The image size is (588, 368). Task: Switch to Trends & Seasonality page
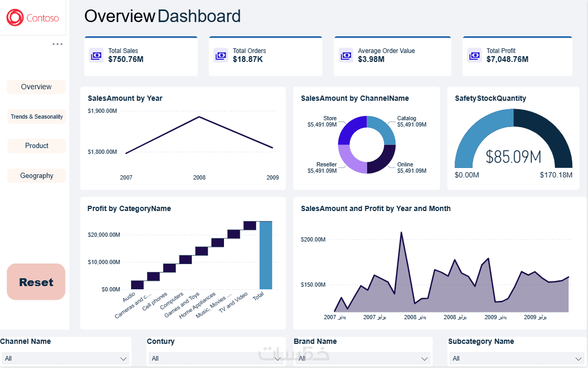pyautogui.click(x=36, y=117)
